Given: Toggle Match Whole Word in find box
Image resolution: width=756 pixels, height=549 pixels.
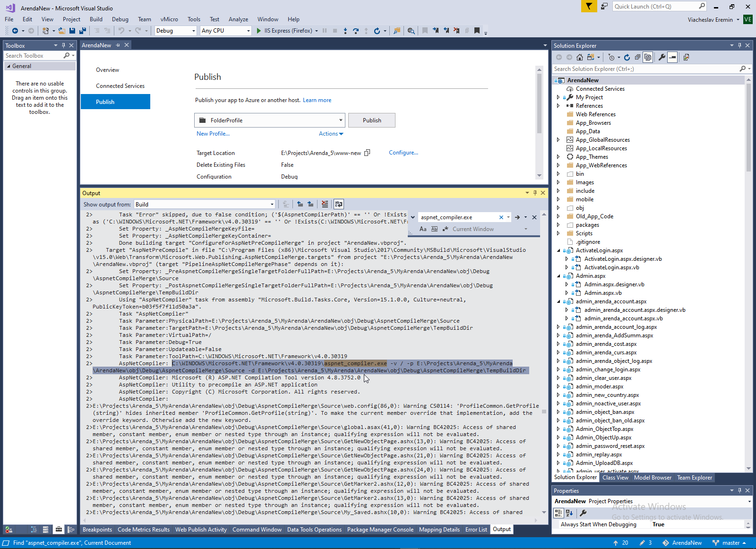Looking at the screenshot, I should (434, 229).
